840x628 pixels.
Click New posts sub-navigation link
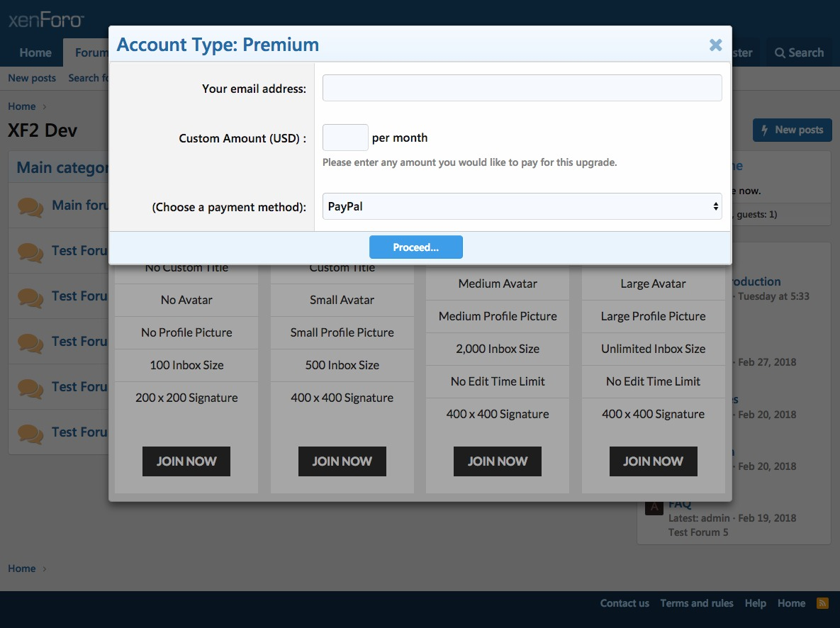pyautogui.click(x=32, y=78)
